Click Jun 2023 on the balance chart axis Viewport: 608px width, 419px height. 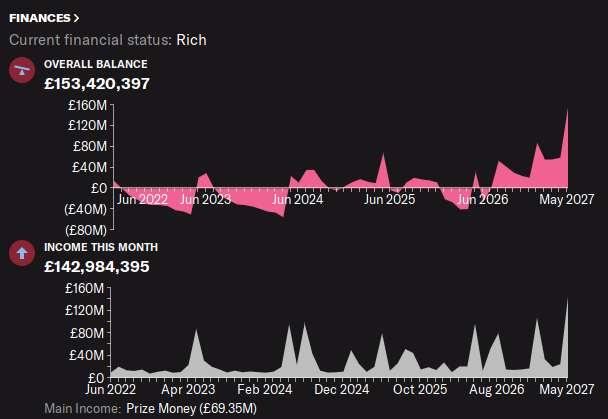(x=204, y=200)
